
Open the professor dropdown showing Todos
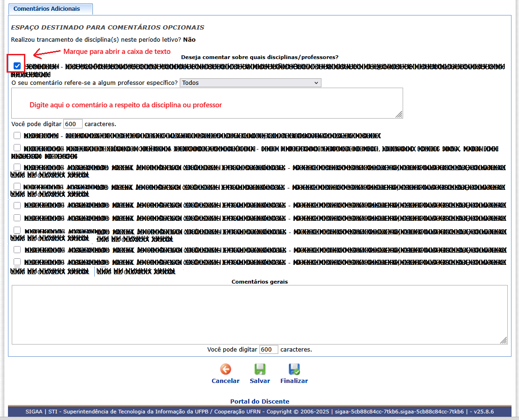[250, 83]
